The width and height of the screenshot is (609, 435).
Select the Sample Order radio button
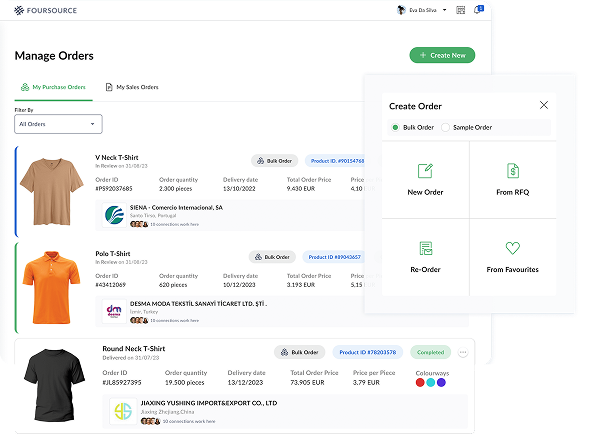click(x=445, y=127)
